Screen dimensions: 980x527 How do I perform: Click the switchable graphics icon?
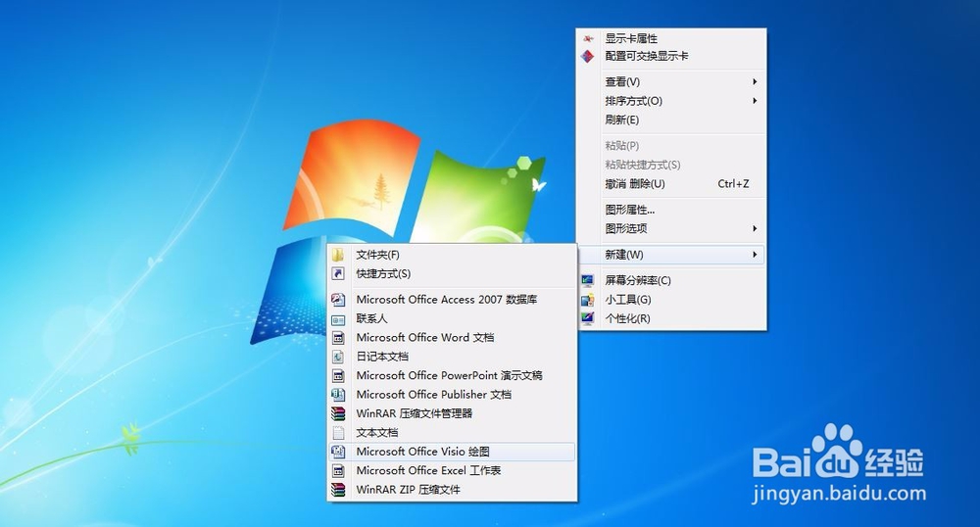[587, 56]
